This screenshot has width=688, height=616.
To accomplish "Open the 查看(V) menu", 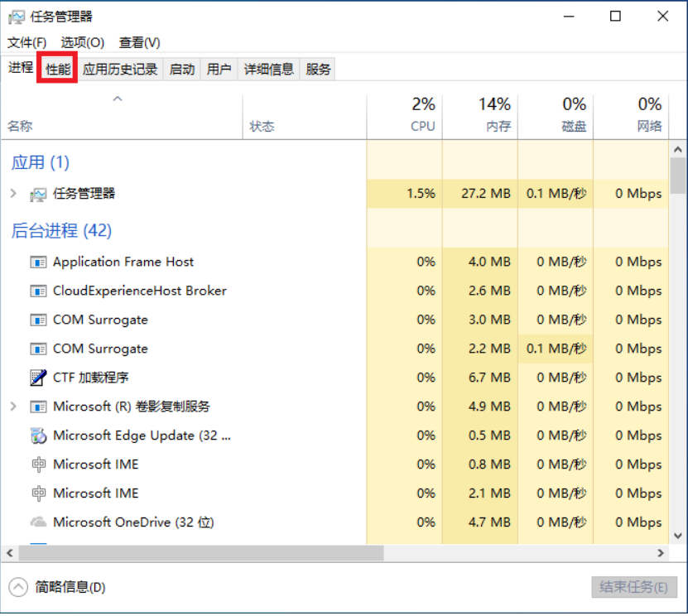I will (140, 42).
